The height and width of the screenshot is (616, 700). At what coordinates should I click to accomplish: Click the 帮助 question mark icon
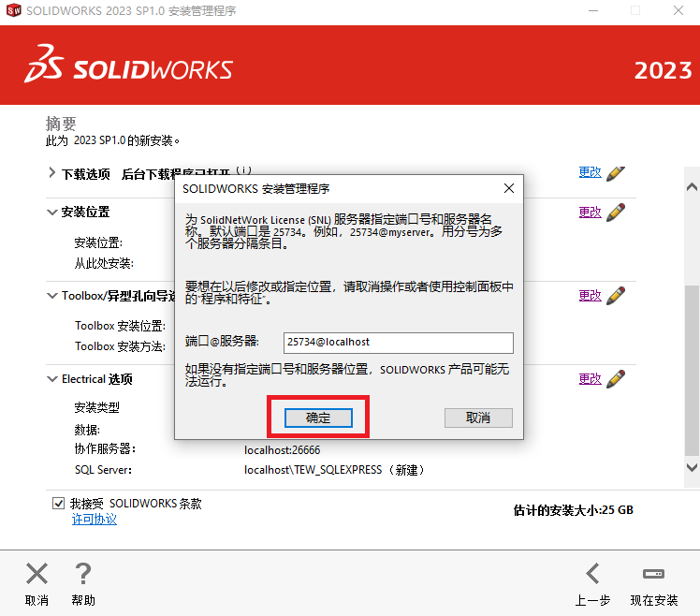83,574
